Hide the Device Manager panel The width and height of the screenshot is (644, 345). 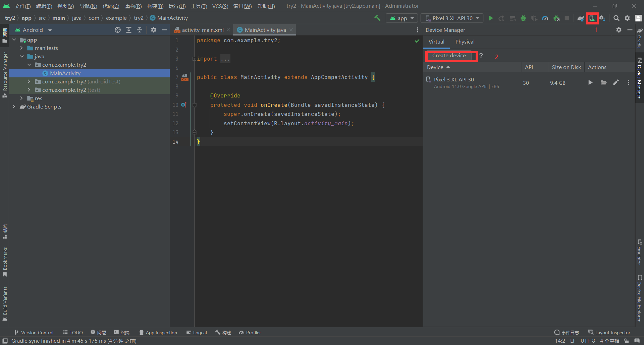click(630, 30)
